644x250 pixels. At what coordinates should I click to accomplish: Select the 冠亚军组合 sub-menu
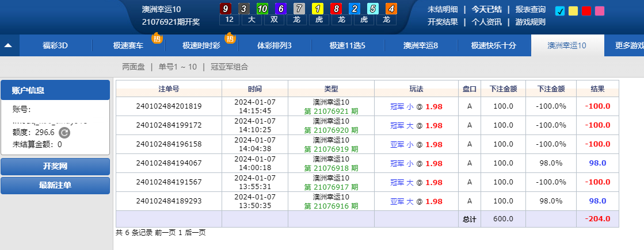[x=229, y=67]
